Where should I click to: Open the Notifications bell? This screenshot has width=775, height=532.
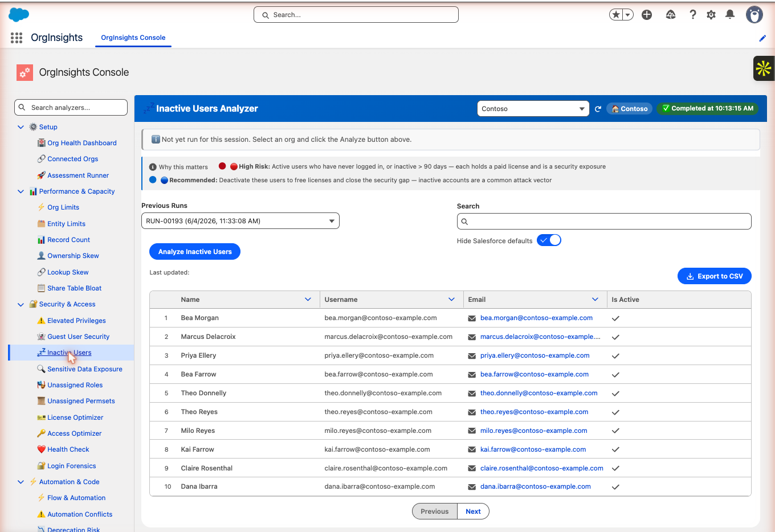(730, 15)
